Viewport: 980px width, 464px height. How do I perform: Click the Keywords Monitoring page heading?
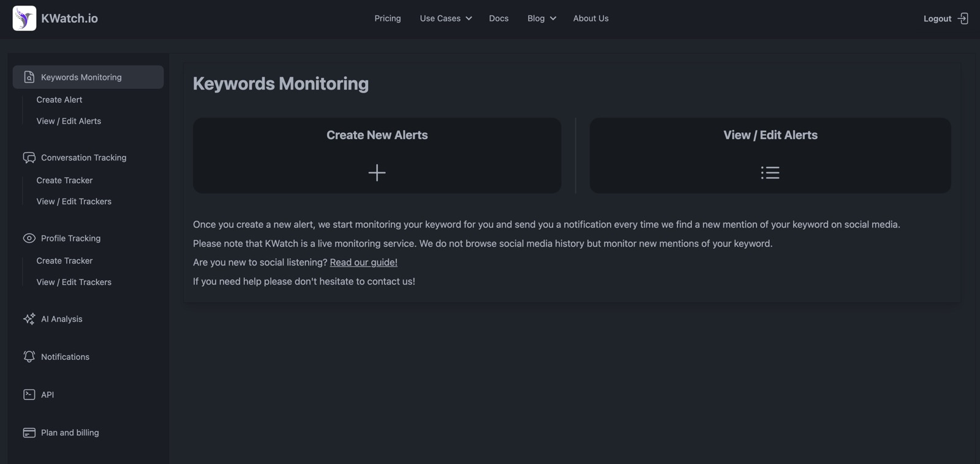(281, 83)
